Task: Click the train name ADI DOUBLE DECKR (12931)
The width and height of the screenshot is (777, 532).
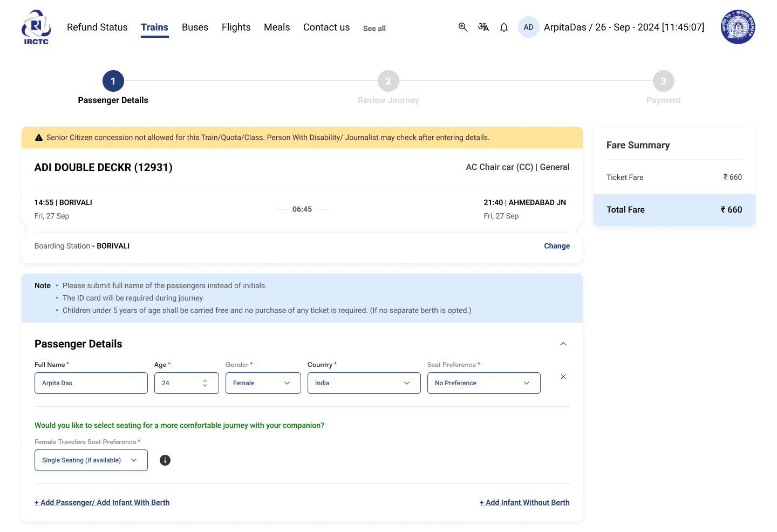Action: coord(104,167)
